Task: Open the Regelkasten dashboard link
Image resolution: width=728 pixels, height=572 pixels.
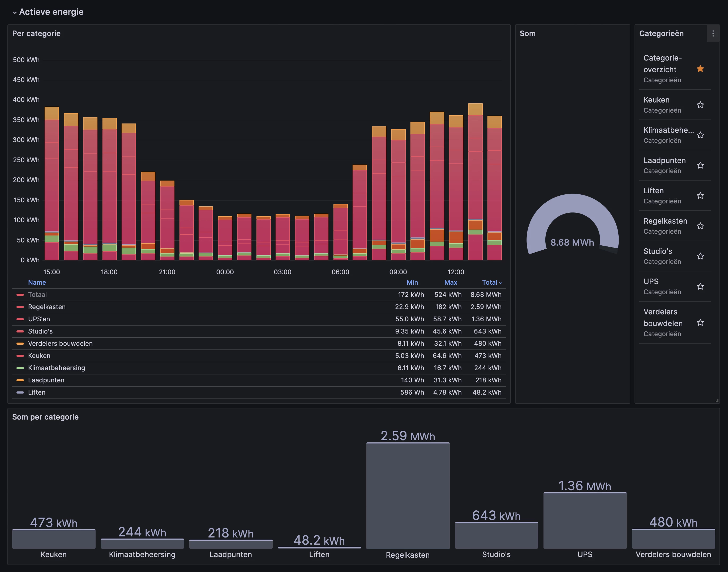Action: [x=665, y=221]
